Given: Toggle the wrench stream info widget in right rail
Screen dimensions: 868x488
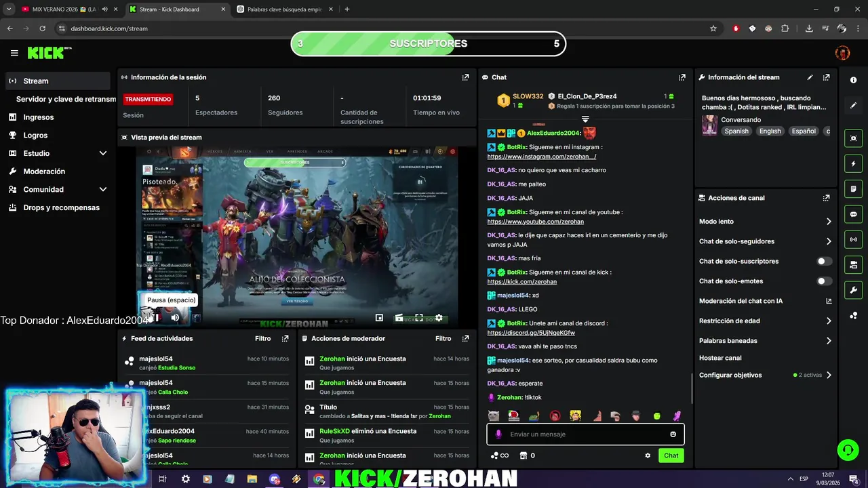Looking at the screenshot, I should point(853,290).
